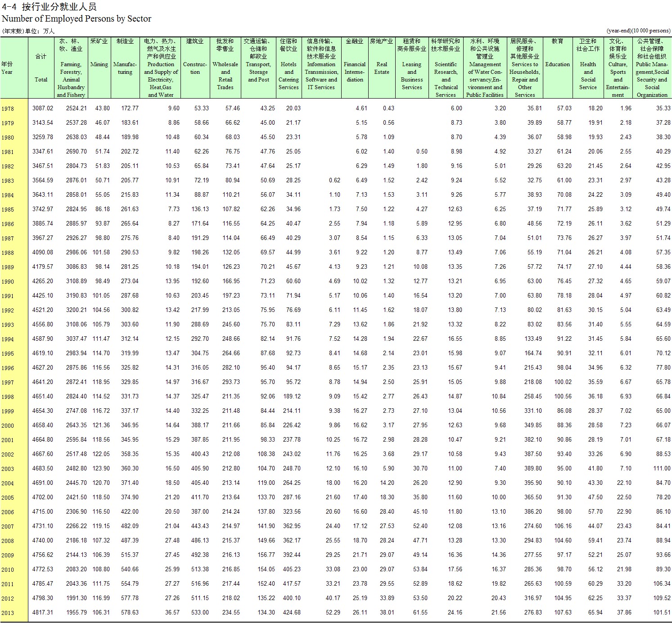
Task: Select the Hotels and Catering Services header
Action: click(x=289, y=68)
